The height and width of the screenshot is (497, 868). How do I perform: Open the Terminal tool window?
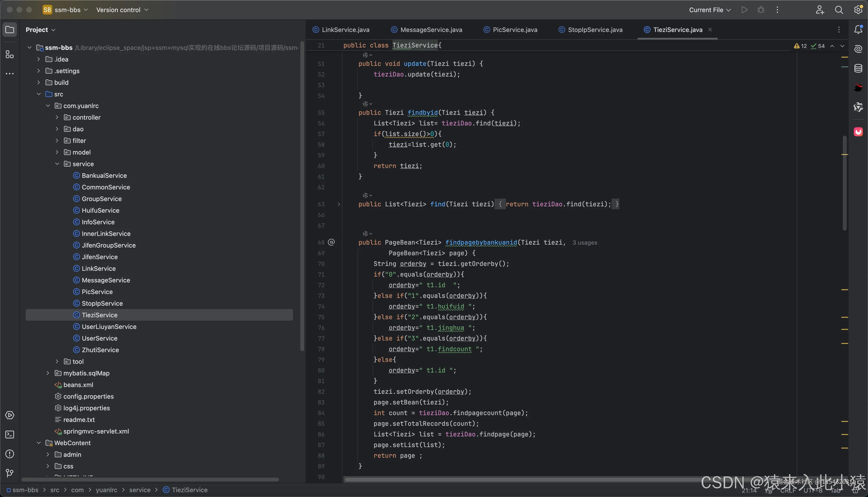[x=9, y=435]
